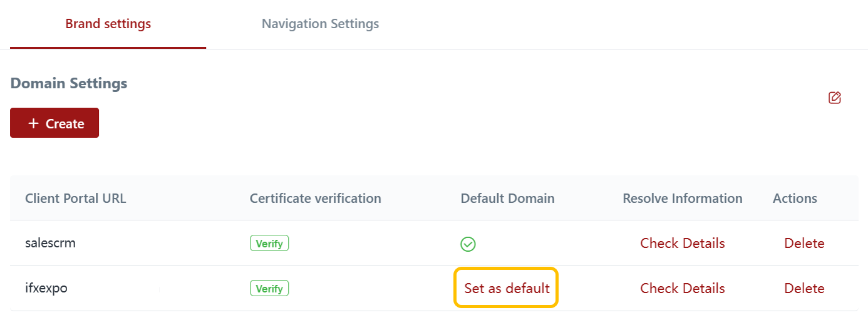
Task: Click the Actions column header
Action: (x=795, y=199)
